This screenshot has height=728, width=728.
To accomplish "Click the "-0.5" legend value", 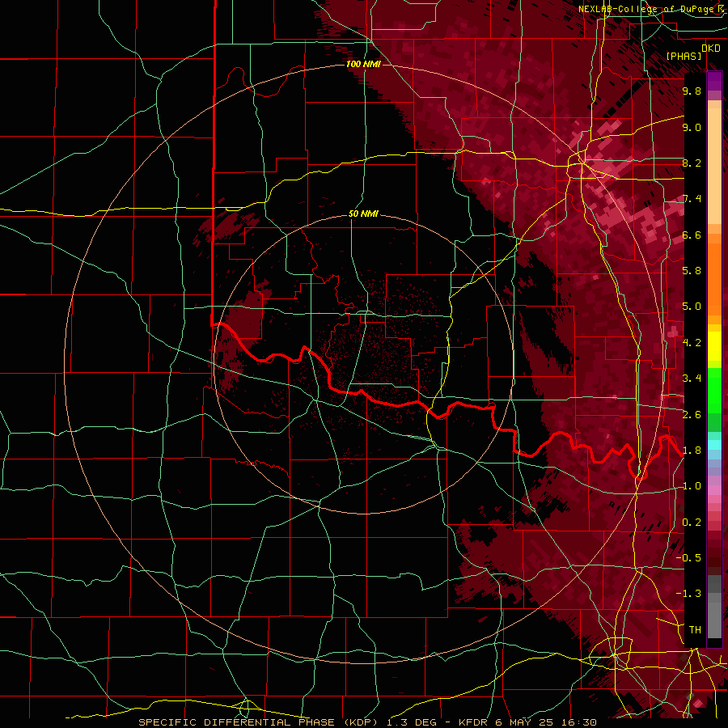I will [688, 557].
